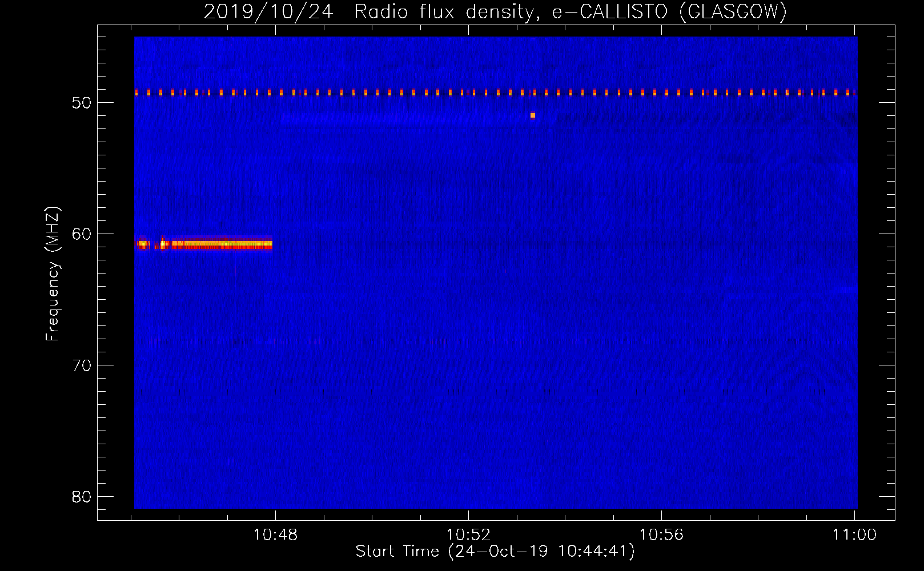Click the 70 MHz frequency axis label
The image size is (924, 571).
click(x=82, y=365)
